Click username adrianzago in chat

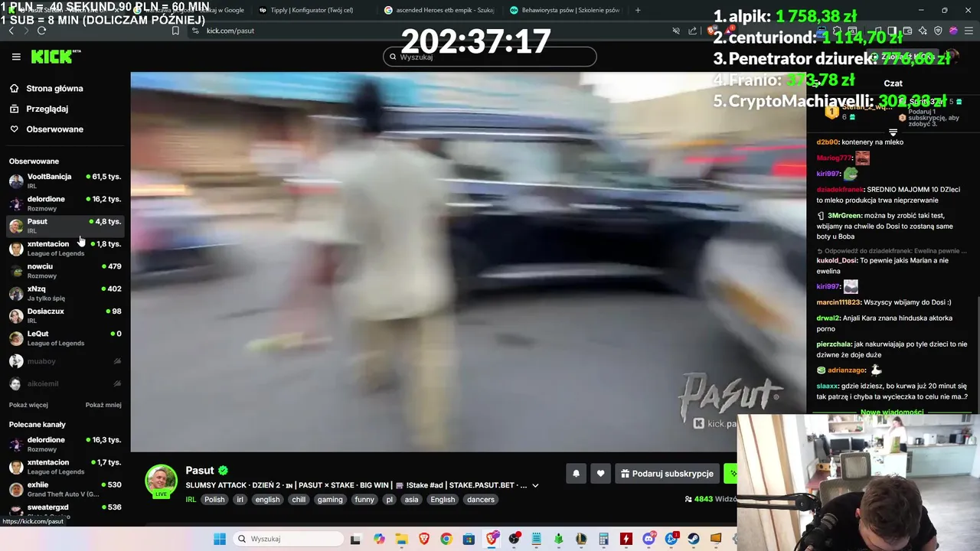[x=847, y=370]
